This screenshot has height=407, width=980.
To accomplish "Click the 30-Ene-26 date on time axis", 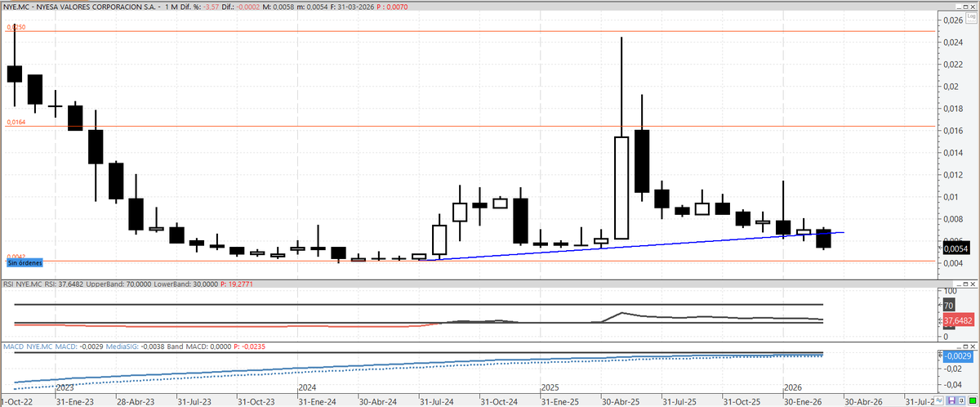I will pos(802,401).
